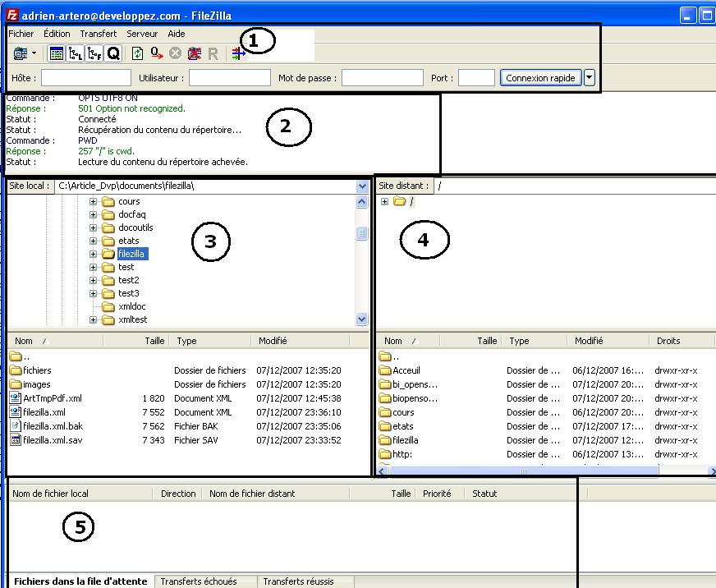The width and height of the screenshot is (716, 588).
Task: Toggle the transfer queue display icon
Action: click(x=113, y=53)
